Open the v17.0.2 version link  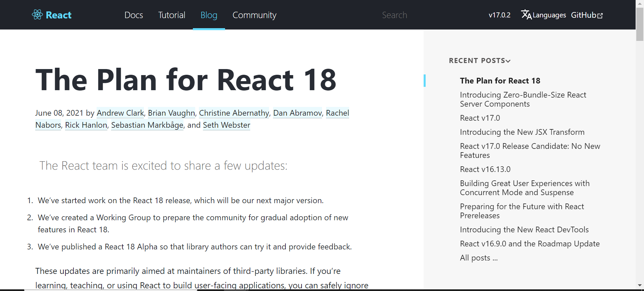click(x=499, y=15)
